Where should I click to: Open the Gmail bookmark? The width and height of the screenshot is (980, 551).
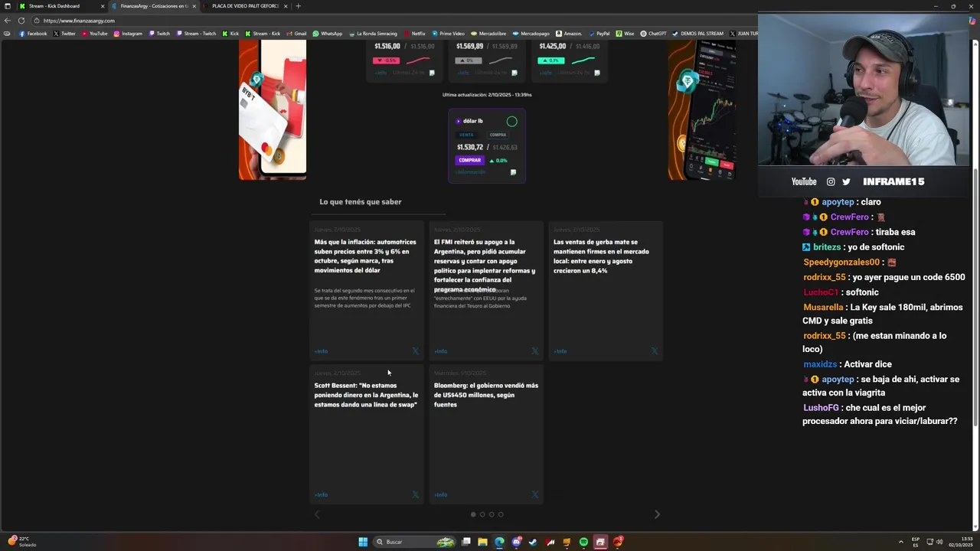296,34
